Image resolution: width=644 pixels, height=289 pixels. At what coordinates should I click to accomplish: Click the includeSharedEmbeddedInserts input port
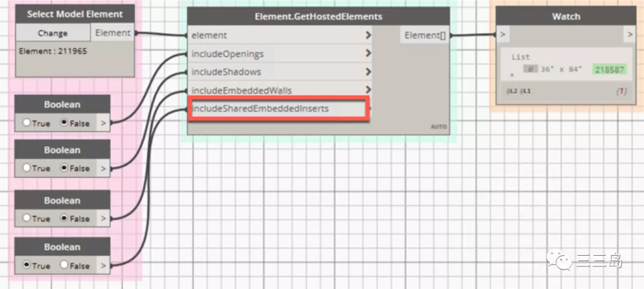[279, 109]
